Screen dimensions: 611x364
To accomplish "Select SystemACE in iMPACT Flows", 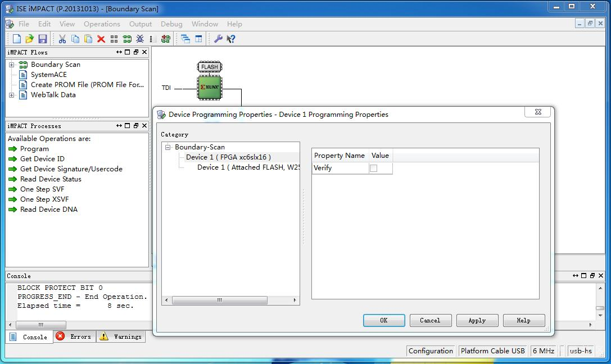I will (49, 75).
